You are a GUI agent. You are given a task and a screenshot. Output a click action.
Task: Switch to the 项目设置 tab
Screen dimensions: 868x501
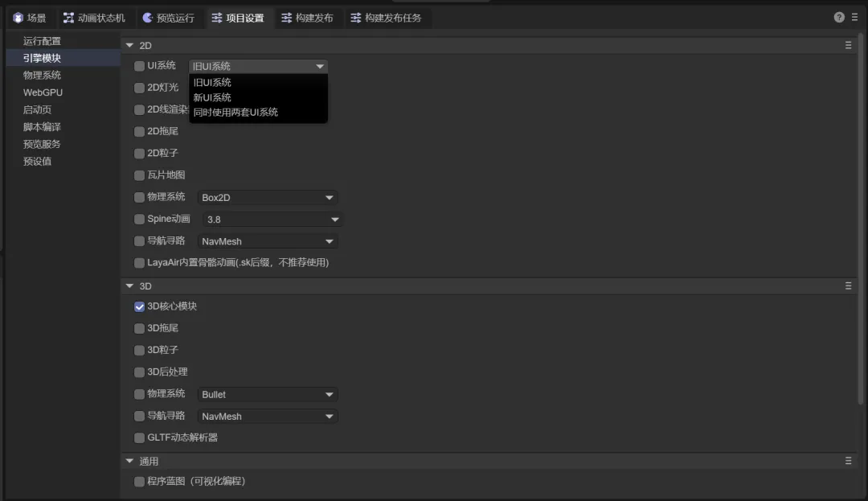[238, 18]
